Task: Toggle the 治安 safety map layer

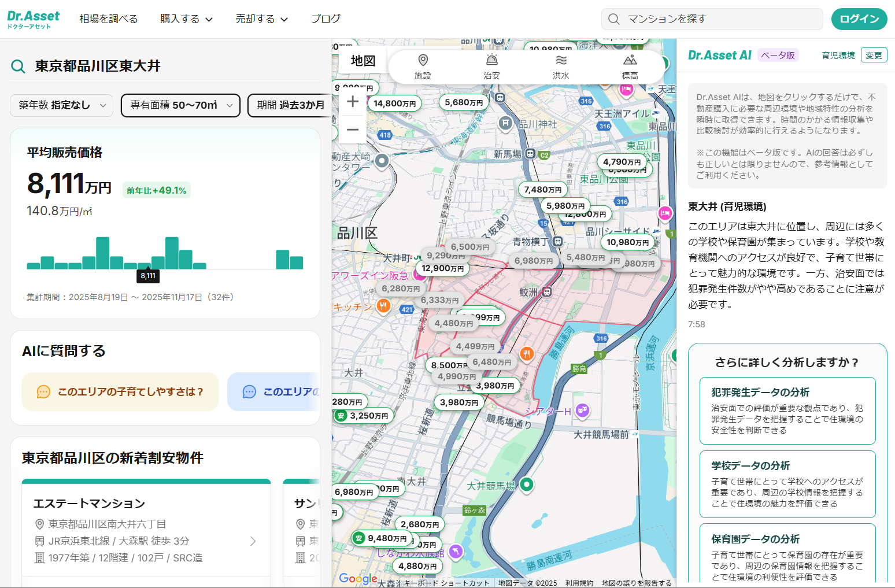Action: [x=491, y=66]
